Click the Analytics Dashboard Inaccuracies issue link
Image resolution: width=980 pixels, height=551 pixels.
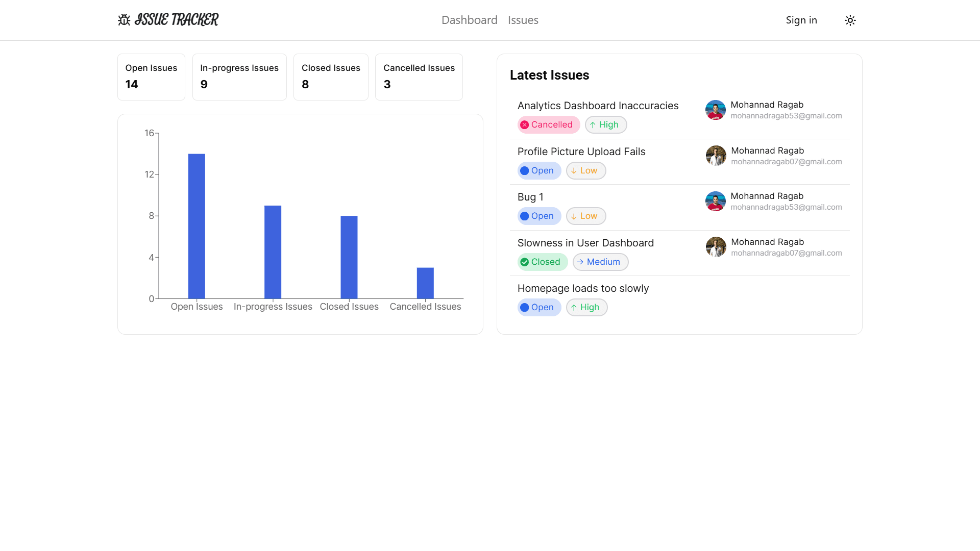coord(598,106)
